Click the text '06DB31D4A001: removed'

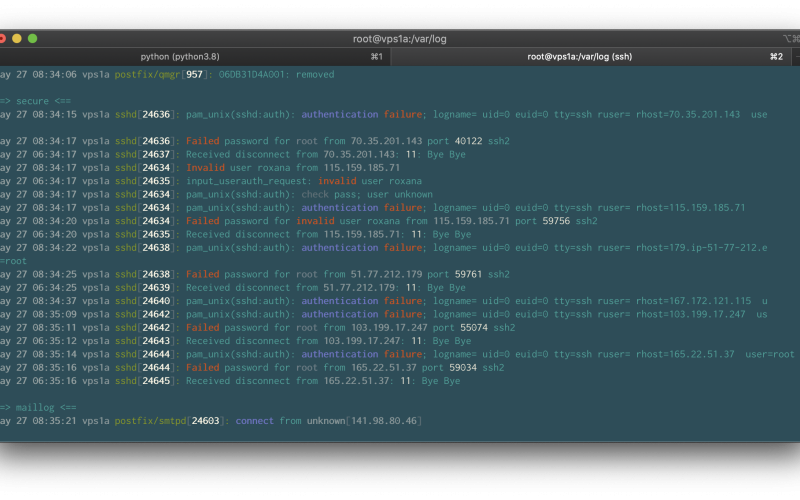click(x=277, y=74)
